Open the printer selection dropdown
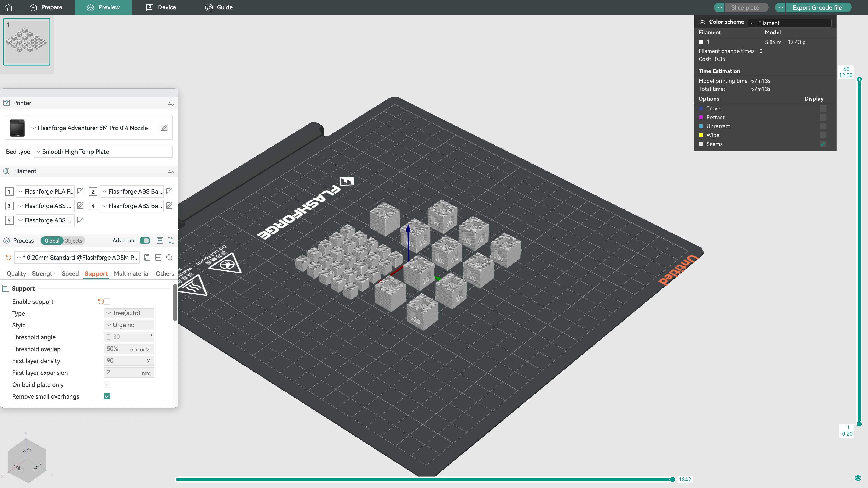Image resolution: width=868 pixels, height=488 pixels. [x=94, y=128]
